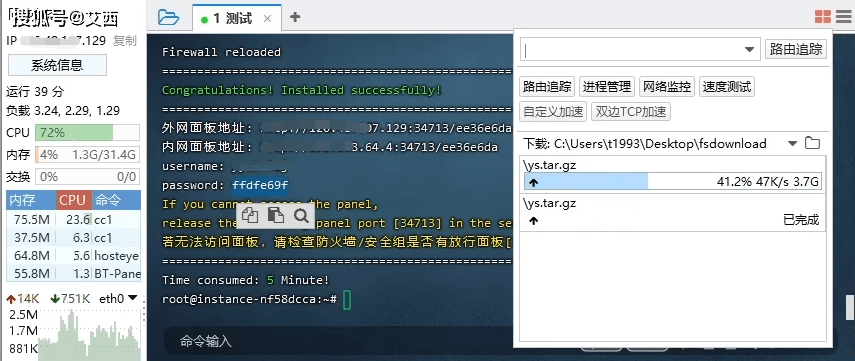Click the root@instance-nf58dcca prompt line
Screen dimensions: 855x361
[249, 299]
